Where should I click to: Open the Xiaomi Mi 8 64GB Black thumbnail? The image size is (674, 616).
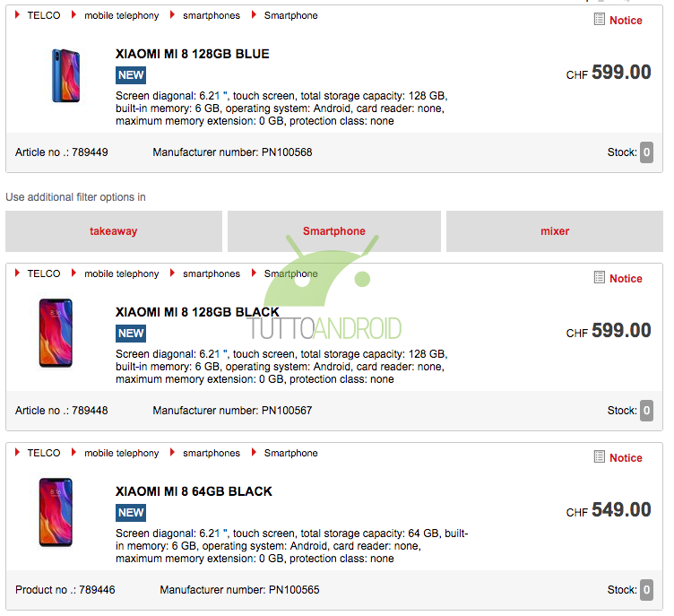click(56, 512)
